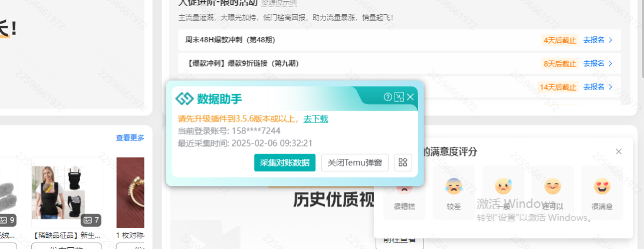Open the 查看更多 link
The height and width of the screenshot is (249, 644).
click(x=130, y=138)
